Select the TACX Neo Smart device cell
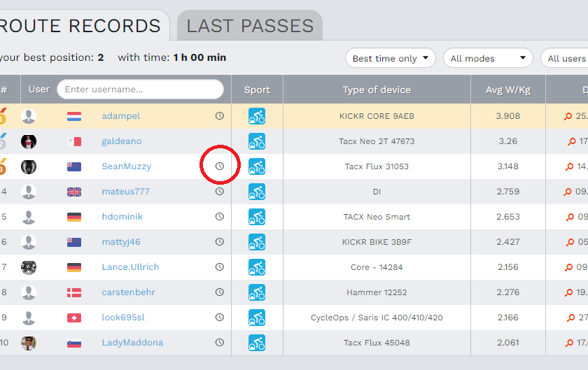The height and width of the screenshot is (370, 588). [x=377, y=217]
